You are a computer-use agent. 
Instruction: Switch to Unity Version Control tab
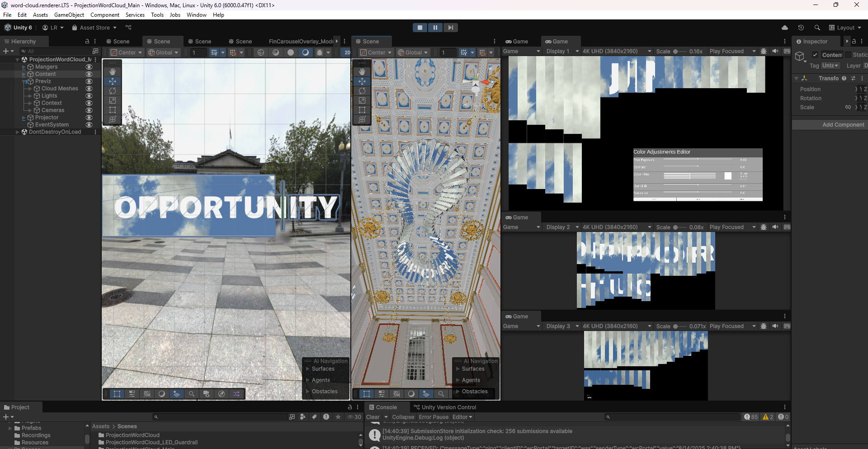(x=445, y=407)
